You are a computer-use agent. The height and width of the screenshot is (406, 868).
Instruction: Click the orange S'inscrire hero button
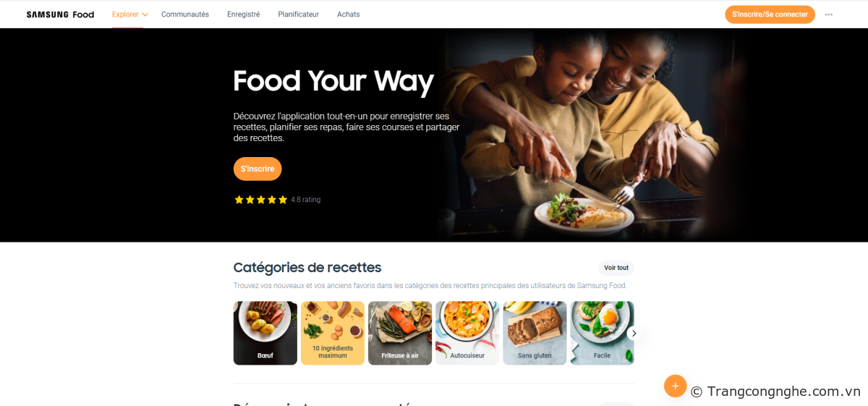pos(258,169)
